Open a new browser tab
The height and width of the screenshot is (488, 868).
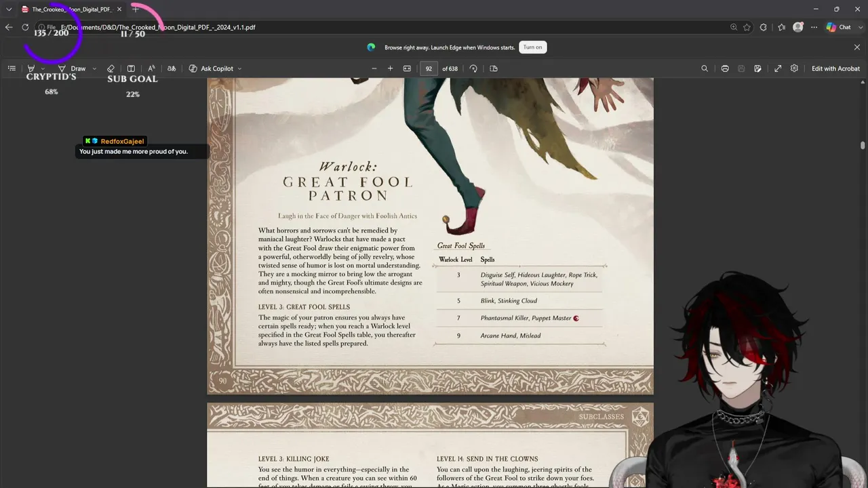135,9
